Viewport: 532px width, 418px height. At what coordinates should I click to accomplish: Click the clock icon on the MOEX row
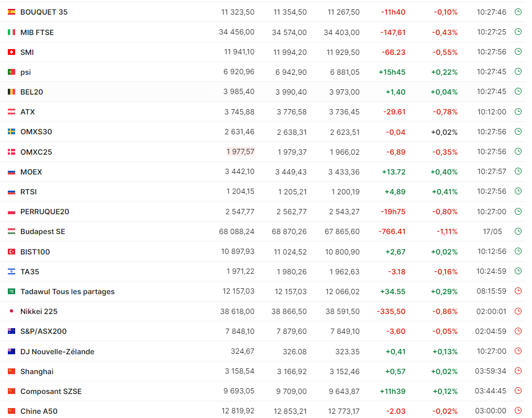518,171
